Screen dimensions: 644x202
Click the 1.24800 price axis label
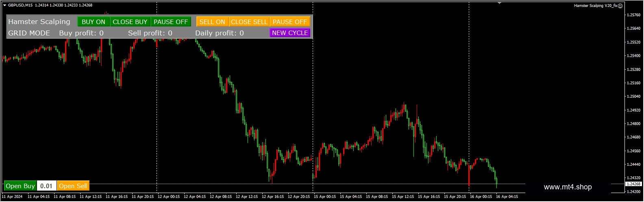point(634,124)
